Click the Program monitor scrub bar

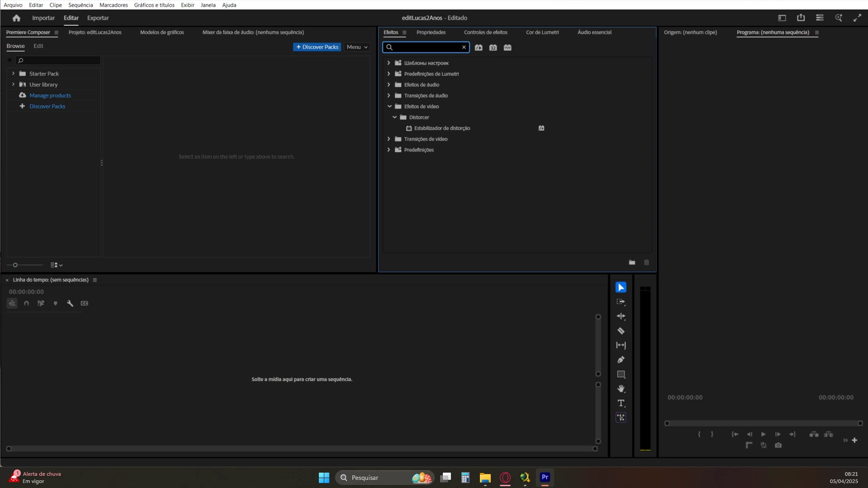point(763,423)
